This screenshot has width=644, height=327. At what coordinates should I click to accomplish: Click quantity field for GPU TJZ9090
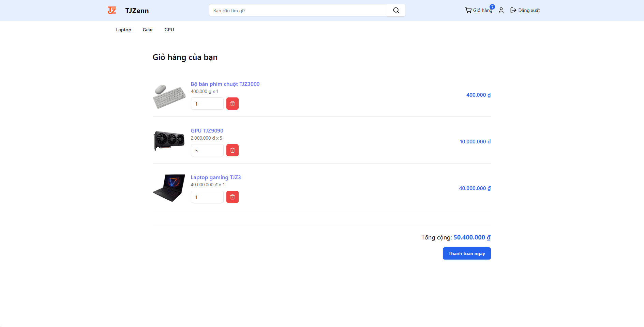[207, 150]
